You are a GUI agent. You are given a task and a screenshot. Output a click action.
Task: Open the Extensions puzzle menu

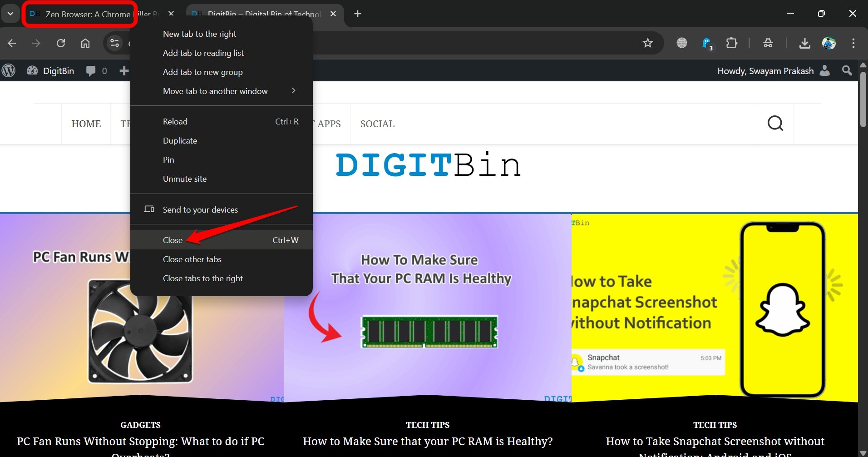732,43
